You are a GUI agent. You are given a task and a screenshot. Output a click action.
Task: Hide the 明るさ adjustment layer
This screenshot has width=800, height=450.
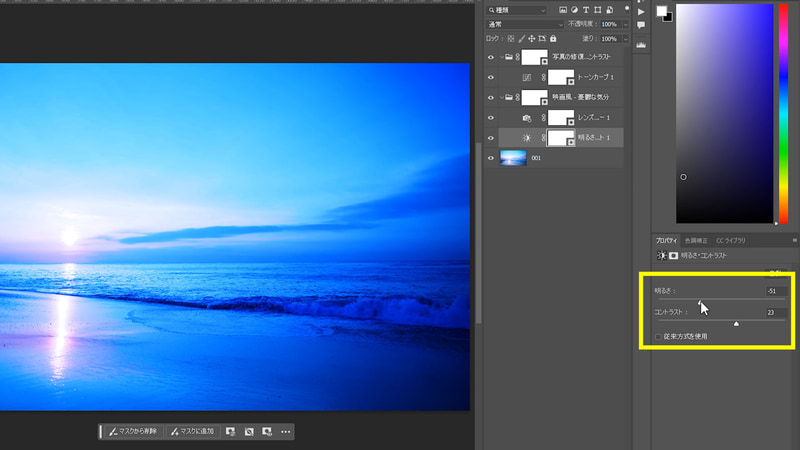point(491,138)
